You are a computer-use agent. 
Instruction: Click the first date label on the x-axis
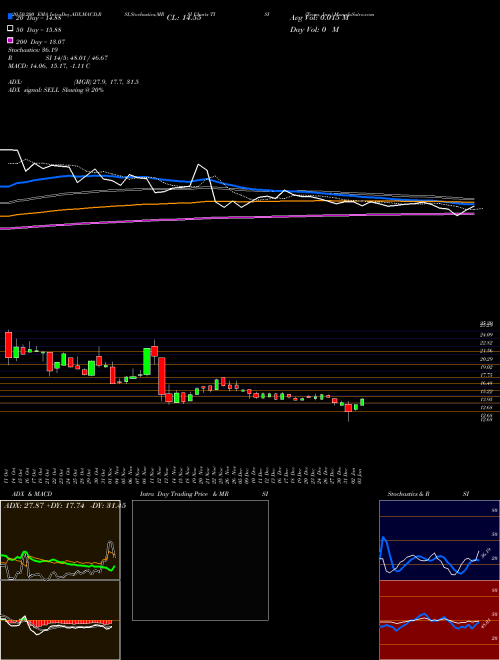click(x=8, y=475)
